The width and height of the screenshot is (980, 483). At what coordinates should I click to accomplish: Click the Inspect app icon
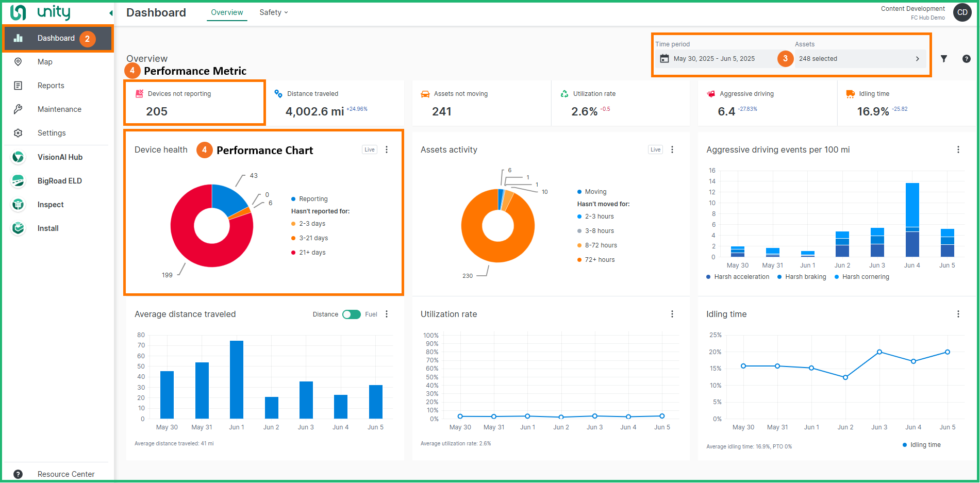(x=18, y=205)
